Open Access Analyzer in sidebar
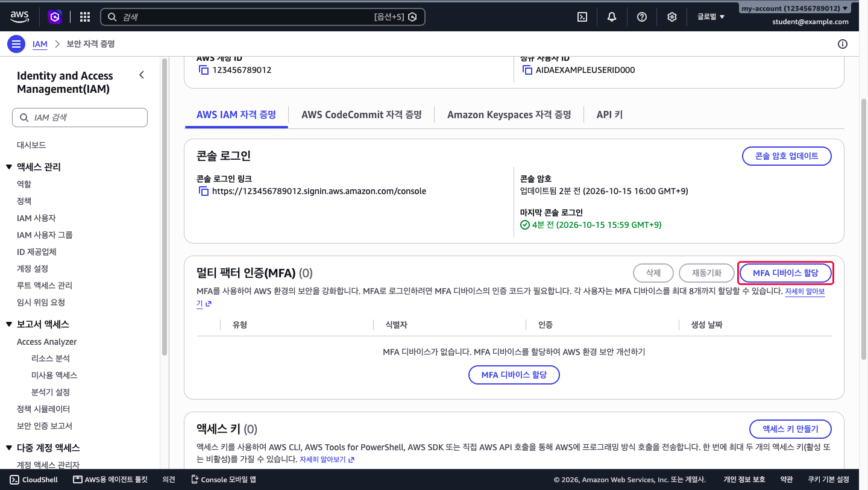This screenshot has width=868, height=490. [x=46, y=342]
